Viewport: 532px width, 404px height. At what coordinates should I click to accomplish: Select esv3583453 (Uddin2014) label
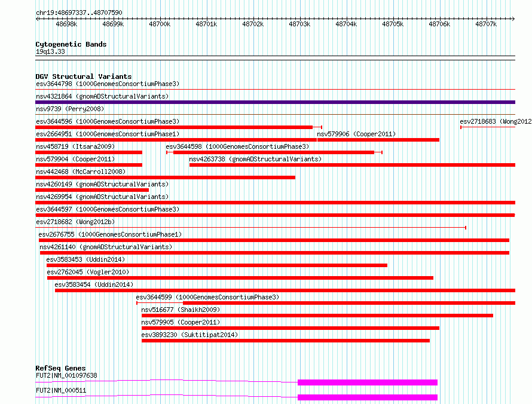click(85, 259)
